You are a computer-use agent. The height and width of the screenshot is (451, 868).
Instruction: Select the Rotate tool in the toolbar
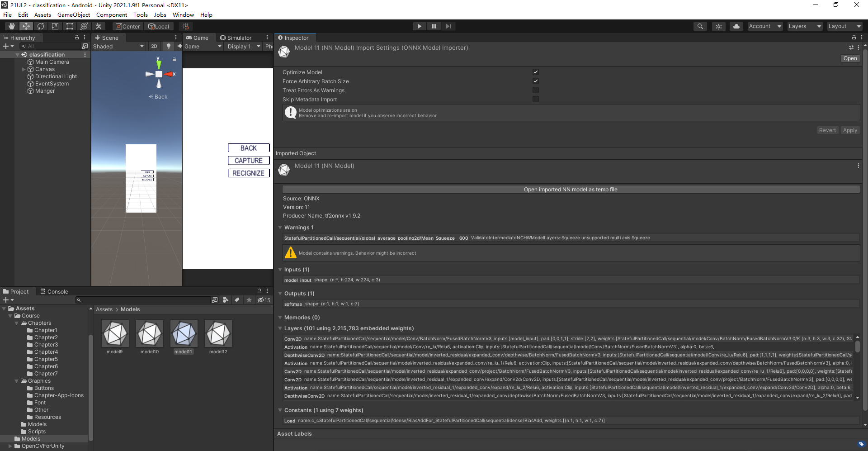click(x=41, y=26)
